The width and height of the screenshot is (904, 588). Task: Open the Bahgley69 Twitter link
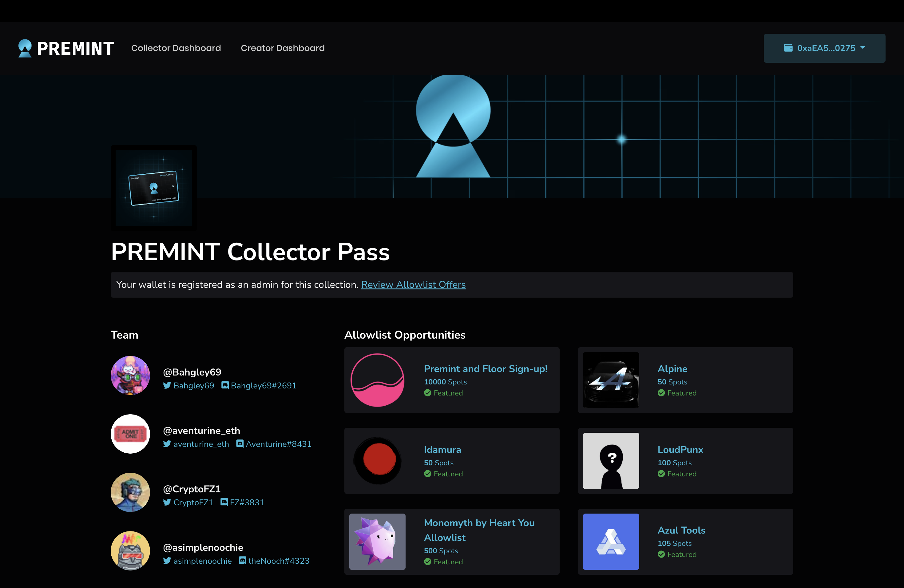click(x=194, y=386)
